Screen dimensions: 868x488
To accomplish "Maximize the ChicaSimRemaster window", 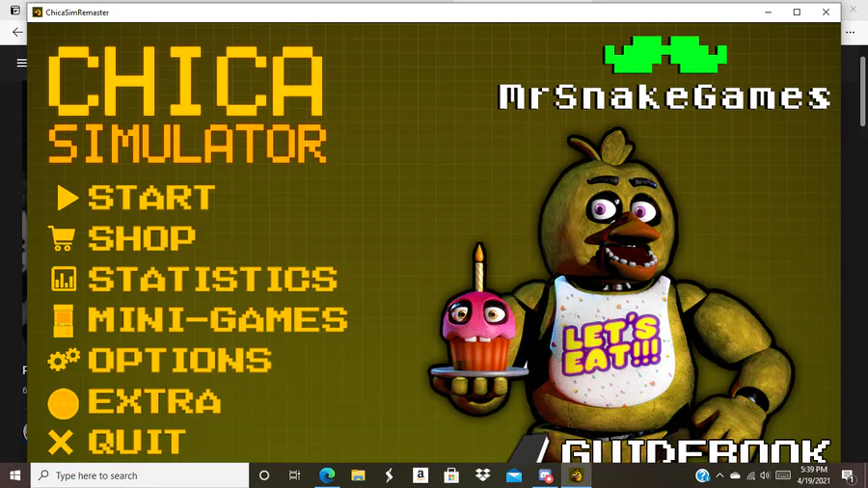I will pyautogui.click(x=797, y=13).
